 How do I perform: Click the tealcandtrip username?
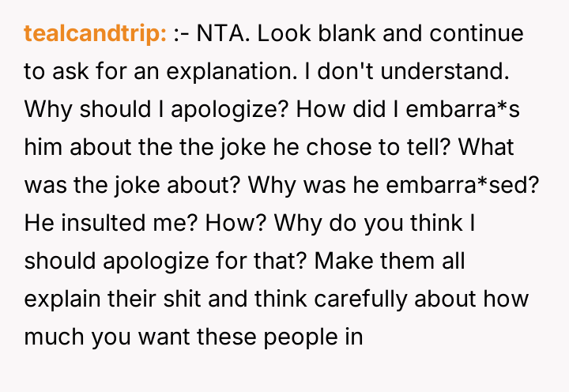pyautogui.click(x=95, y=35)
